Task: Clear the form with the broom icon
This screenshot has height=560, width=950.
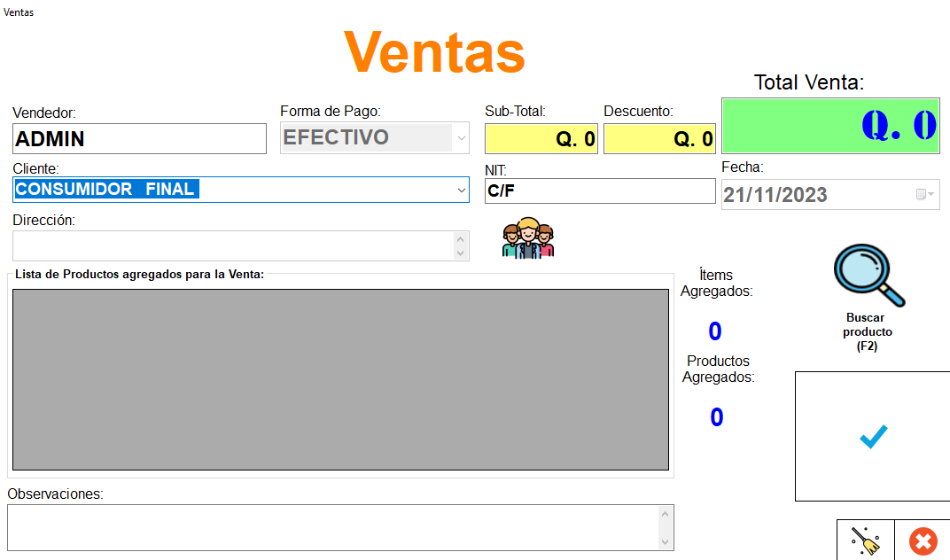Action: 865,541
